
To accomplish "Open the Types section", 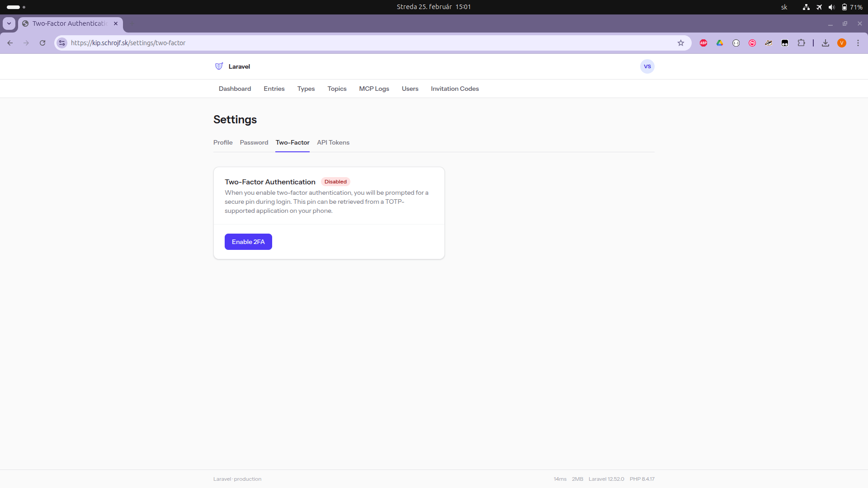I will pos(306,89).
